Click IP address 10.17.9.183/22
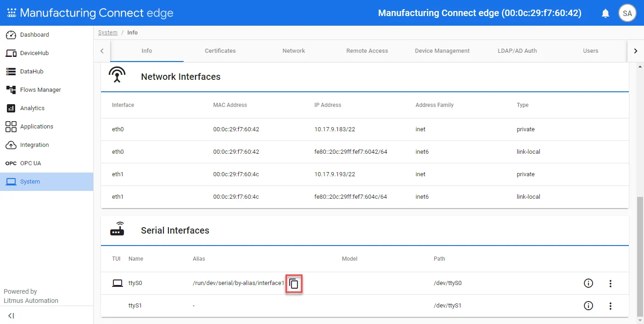 [335, 129]
